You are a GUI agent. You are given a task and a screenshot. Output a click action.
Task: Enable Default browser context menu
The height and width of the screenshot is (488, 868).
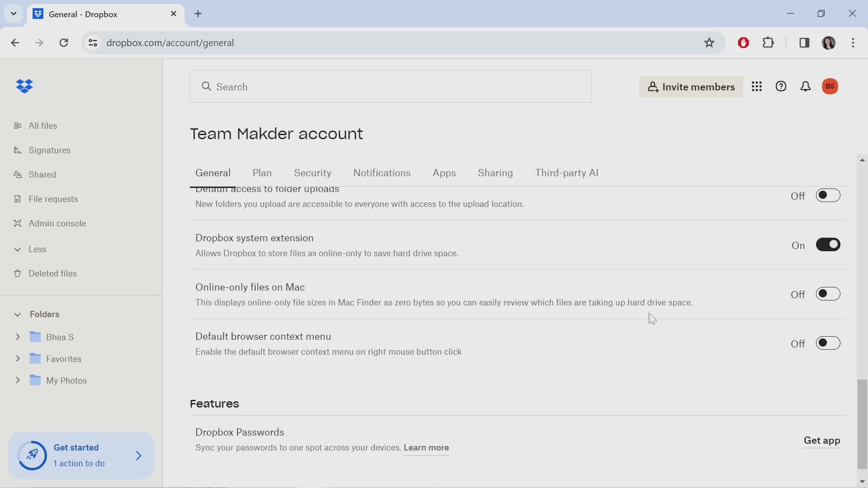coord(828,343)
